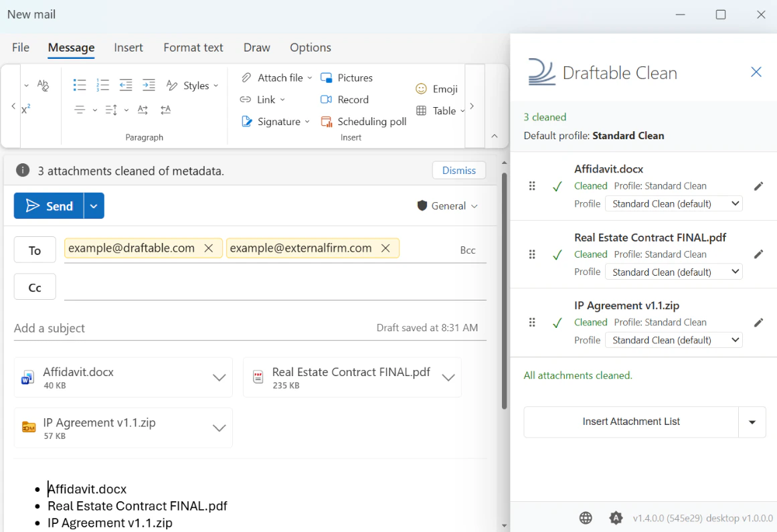Open the Styles gallery
777x532 pixels.
(x=192, y=86)
